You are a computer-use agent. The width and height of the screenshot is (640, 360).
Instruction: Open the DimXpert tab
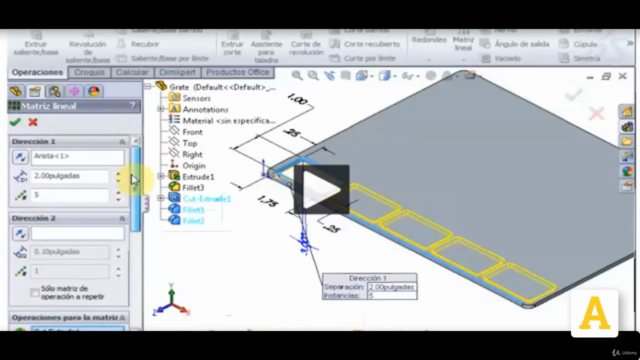(177, 72)
